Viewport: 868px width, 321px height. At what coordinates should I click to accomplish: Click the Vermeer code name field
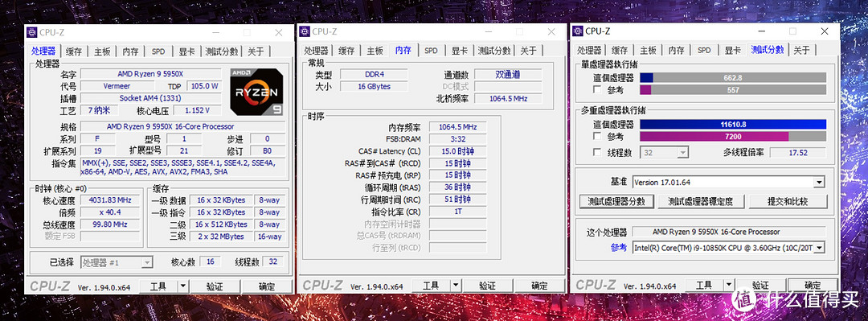pos(117,86)
